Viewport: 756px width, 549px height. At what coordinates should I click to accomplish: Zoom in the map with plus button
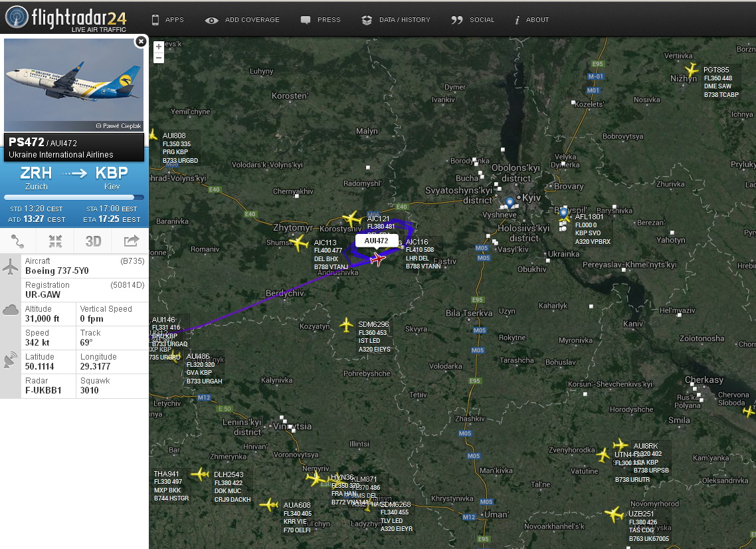(x=159, y=47)
